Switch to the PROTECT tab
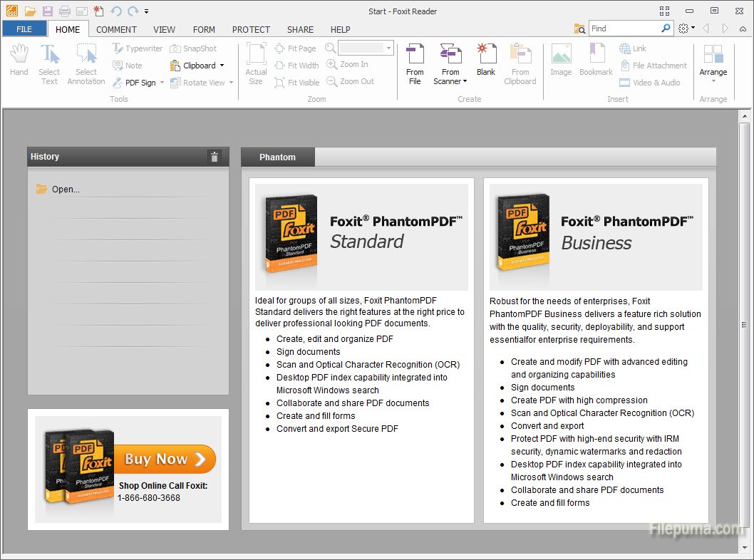This screenshot has width=754, height=560. [x=251, y=29]
